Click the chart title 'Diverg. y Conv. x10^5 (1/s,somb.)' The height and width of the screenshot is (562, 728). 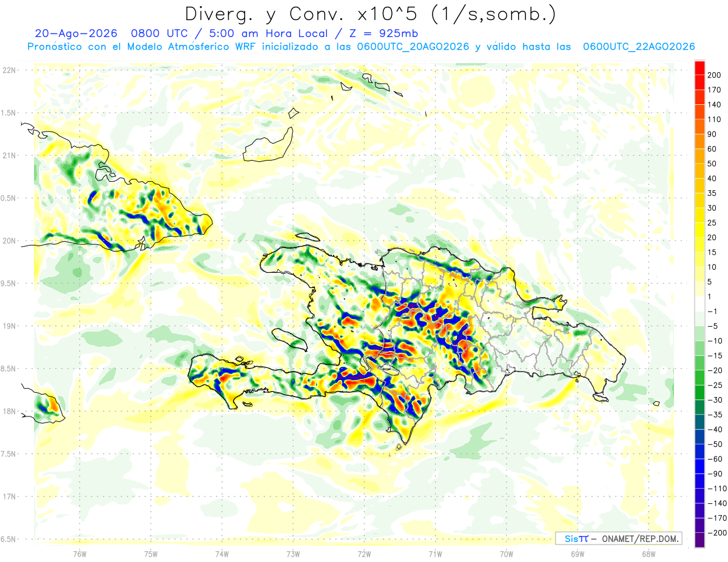pos(370,13)
